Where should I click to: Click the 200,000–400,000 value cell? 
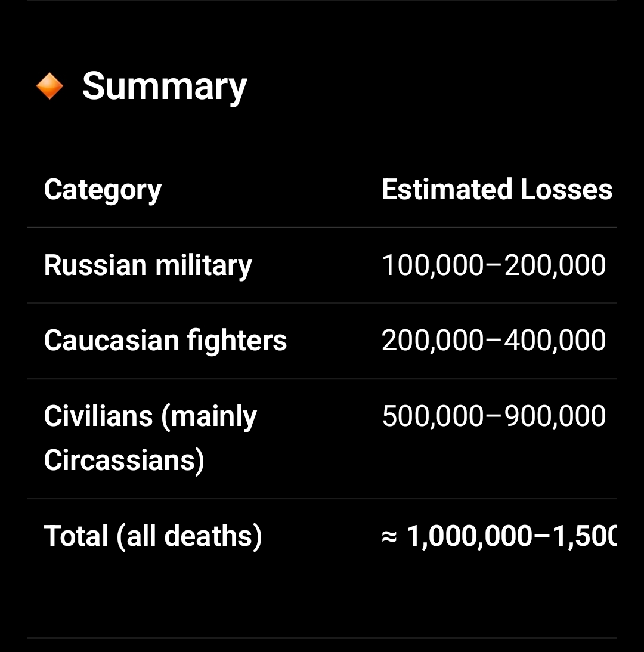point(494,341)
